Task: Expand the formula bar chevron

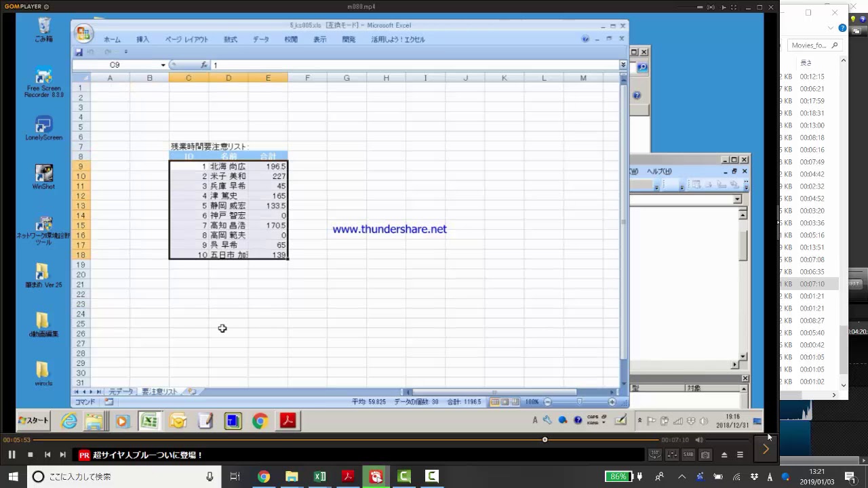Action: click(x=623, y=65)
